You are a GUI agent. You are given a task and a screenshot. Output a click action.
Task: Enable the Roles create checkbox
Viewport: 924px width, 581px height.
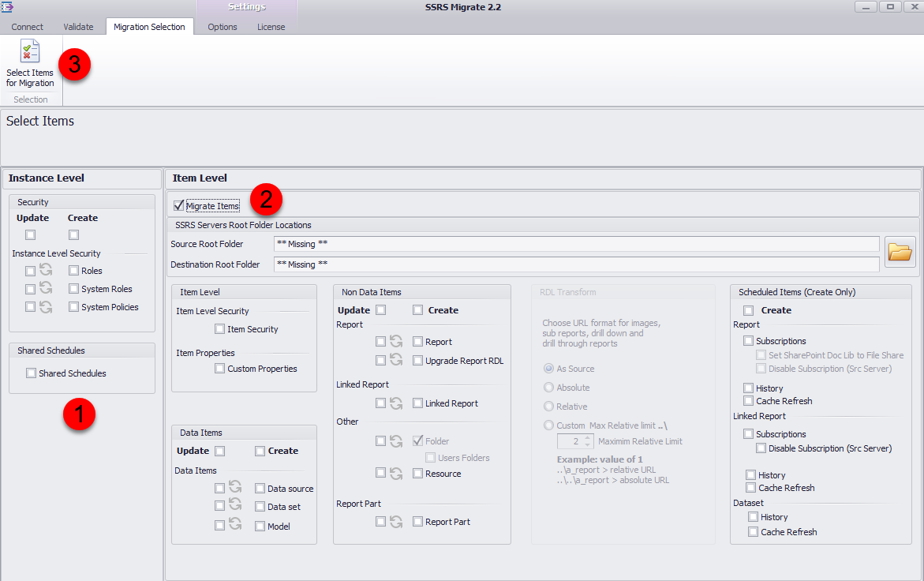(x=73, y=271)
